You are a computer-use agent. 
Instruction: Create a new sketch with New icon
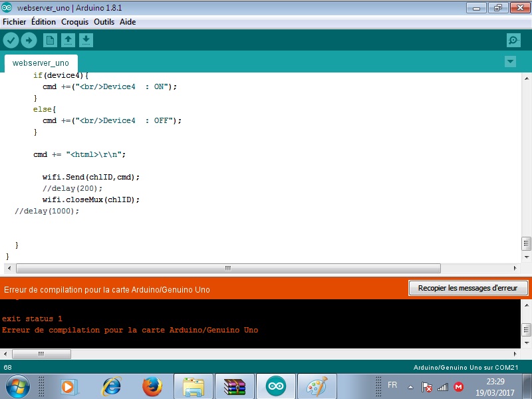click(x=50, y=41)
